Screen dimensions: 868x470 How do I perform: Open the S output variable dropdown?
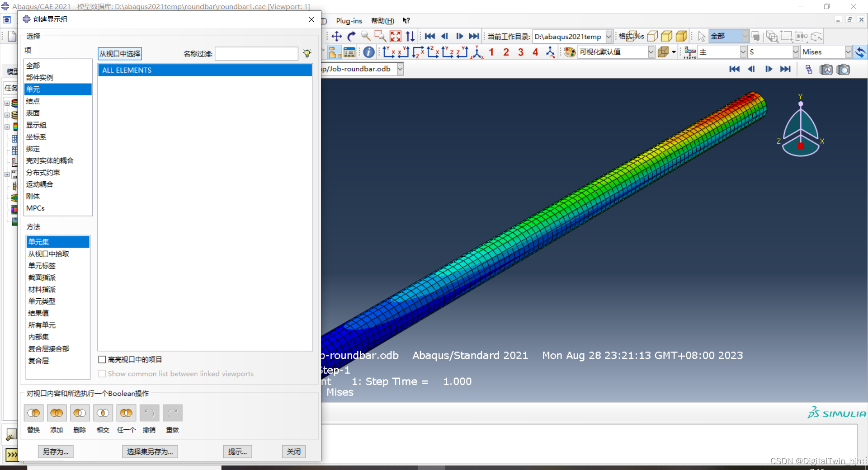click(x=796, y=52)
